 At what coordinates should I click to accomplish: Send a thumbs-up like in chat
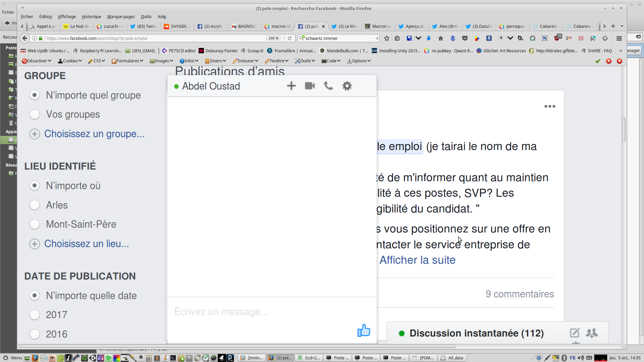364,330
